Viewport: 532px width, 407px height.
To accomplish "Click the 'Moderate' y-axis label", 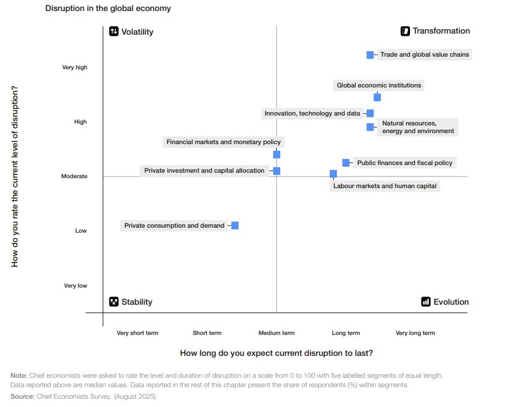I will (x=74, y=177).
